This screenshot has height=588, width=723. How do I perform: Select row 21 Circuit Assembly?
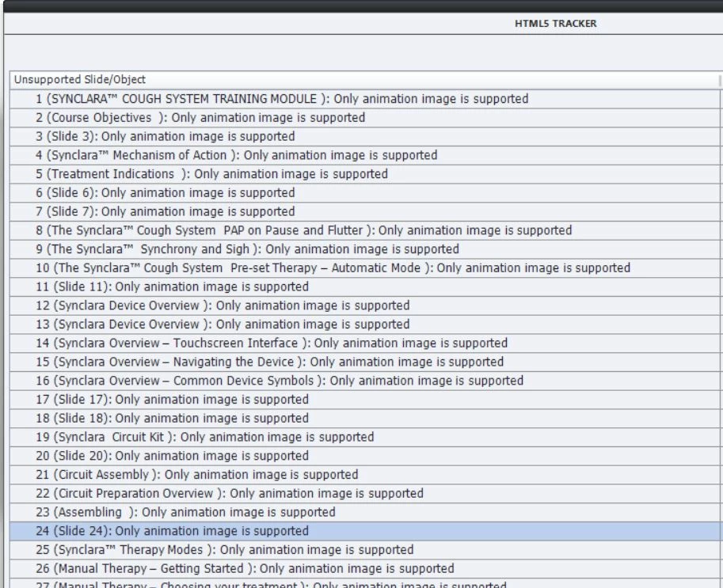pos(364,475)
